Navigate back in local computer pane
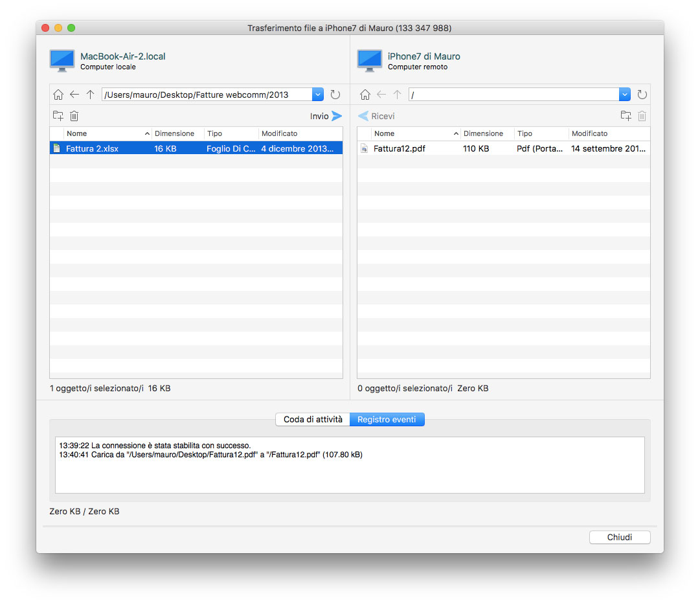Screen dimensions: 700x605 coord(74,95)
